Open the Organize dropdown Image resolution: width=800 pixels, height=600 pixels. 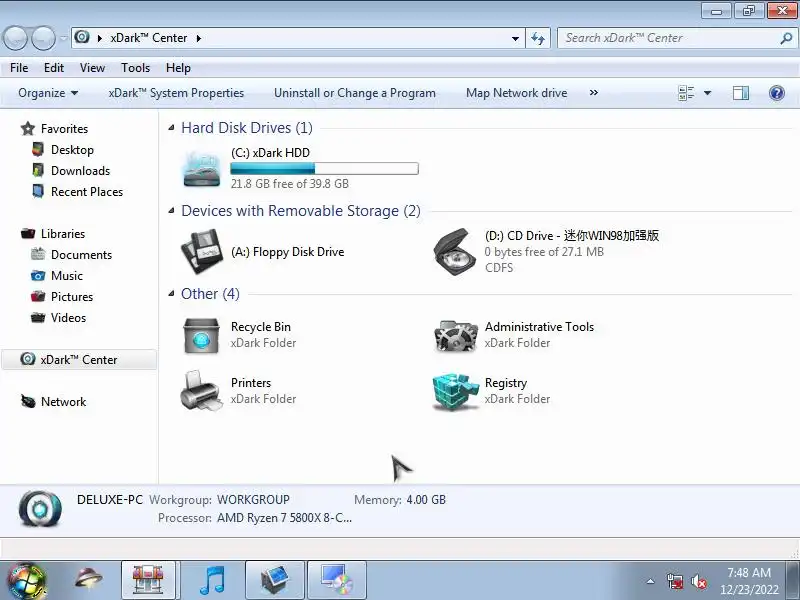[48, 93]
